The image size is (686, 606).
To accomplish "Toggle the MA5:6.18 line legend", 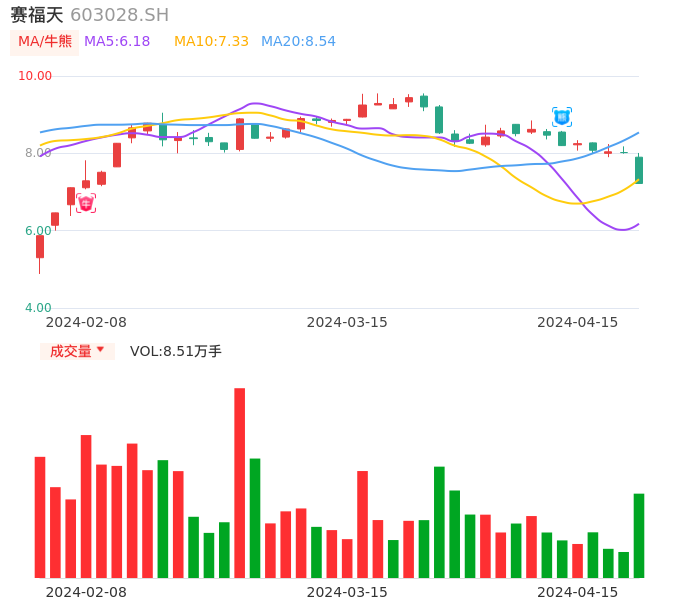I will (x=117, y=42).
